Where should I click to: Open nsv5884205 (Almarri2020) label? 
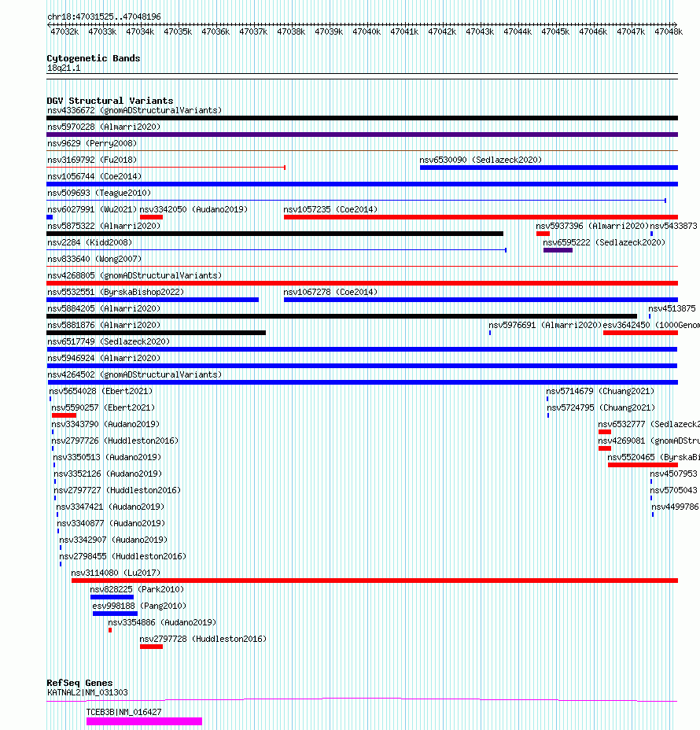point(104,308)
